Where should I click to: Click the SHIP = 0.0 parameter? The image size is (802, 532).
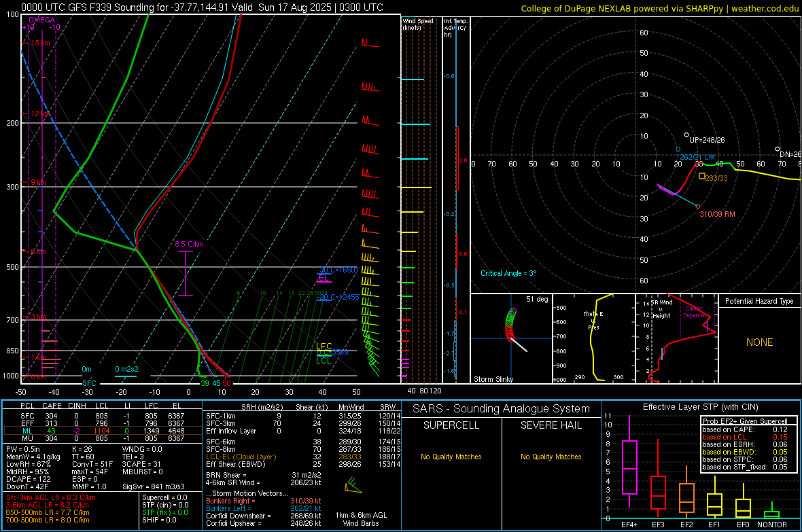point(159,520)
